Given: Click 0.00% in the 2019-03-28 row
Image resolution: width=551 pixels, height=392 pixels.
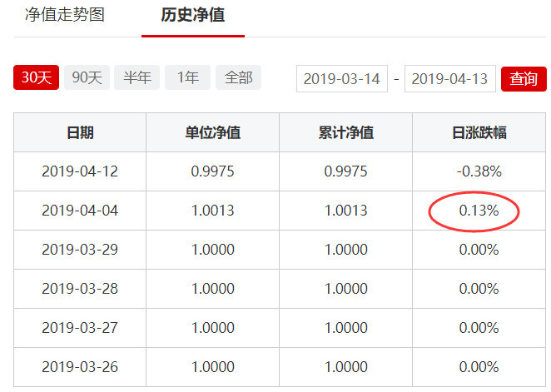Looking at the screenshot, I should click(x=479, y=289).
